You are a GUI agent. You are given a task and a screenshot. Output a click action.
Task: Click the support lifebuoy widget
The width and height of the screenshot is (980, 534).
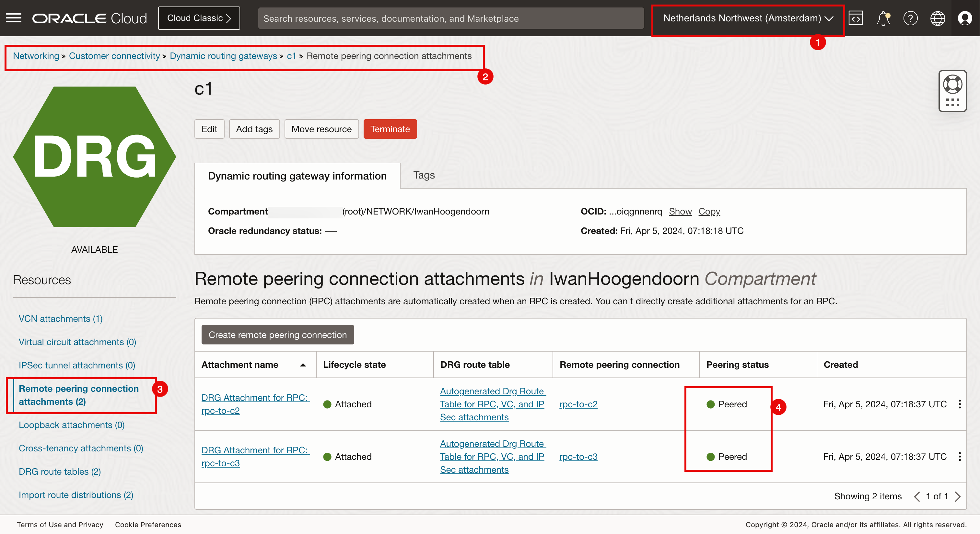952,85
